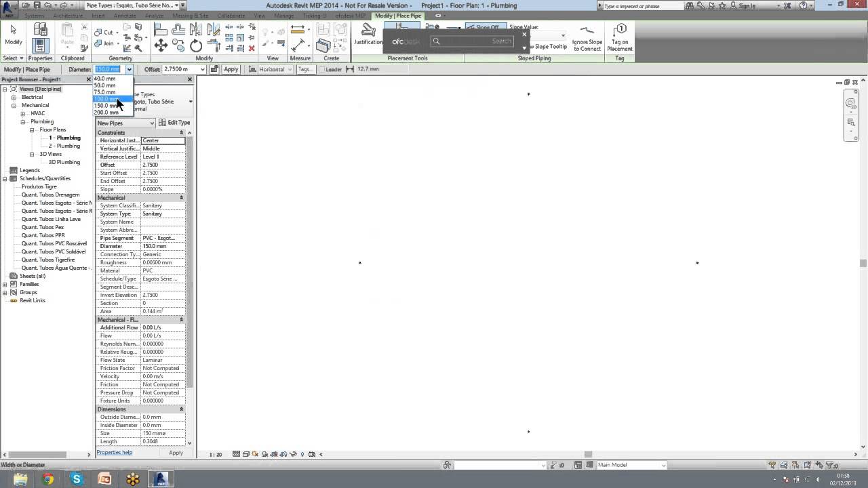Screen dimensions: 868x488
Task: Open the Help question mark icon
Action: 803,5
